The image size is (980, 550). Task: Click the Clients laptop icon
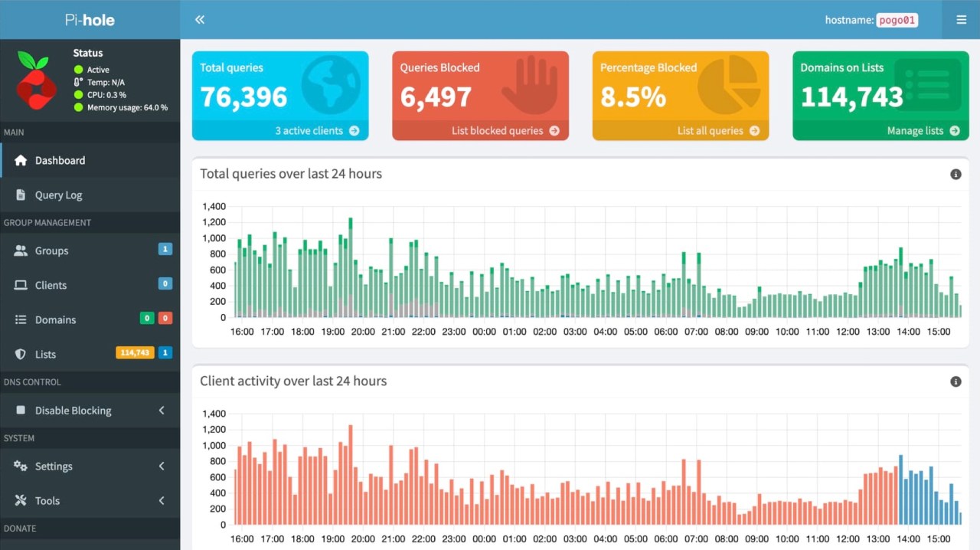click(21, 285)
